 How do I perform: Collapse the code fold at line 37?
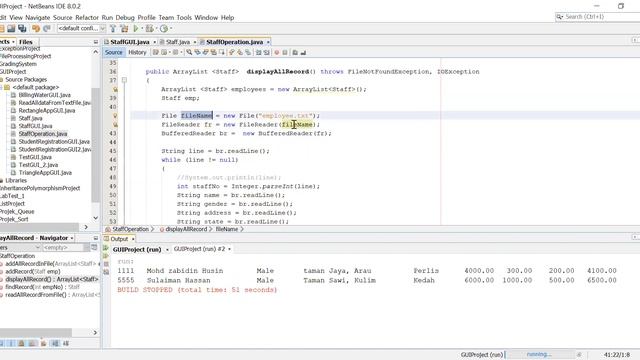(124, 80)
